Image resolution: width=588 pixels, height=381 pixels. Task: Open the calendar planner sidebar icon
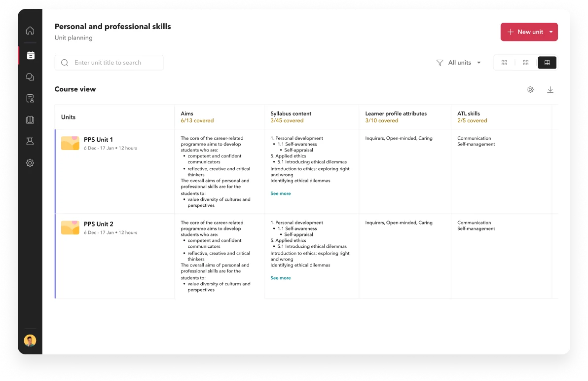click(30, 56)
